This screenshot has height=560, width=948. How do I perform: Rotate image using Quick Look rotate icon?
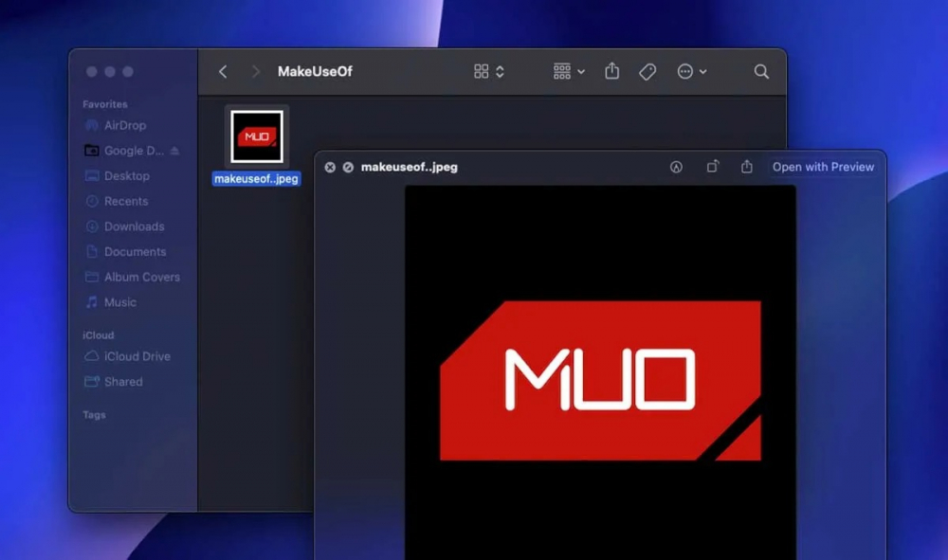coord(712,167)
